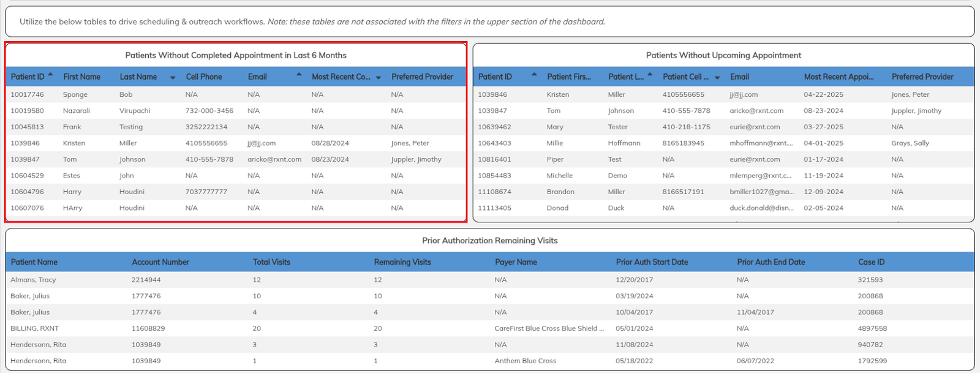Click Account Number column header
This screenshot has height=373, width=980.
160,262
